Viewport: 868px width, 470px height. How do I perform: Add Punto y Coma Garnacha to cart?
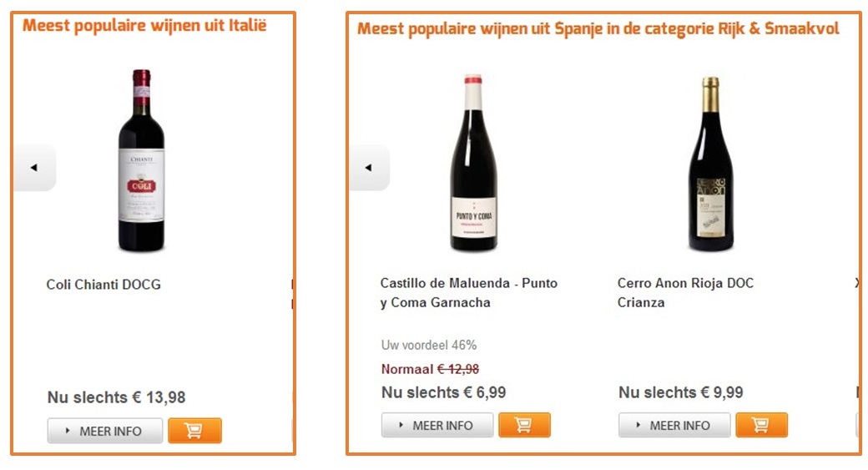pos(524,426)
